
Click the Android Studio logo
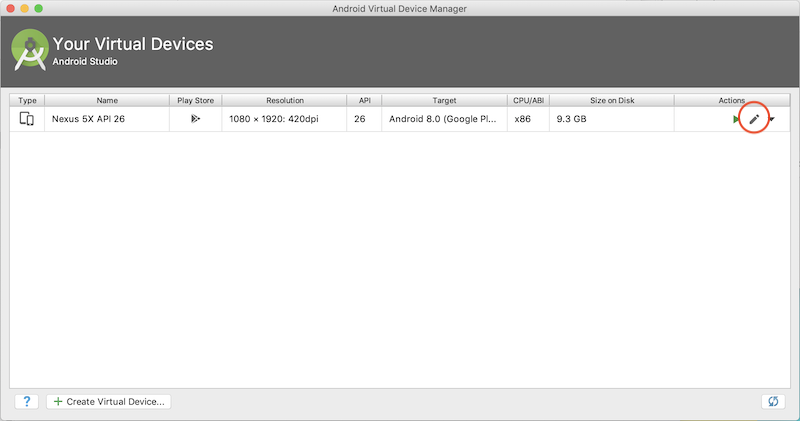[30, 49]
